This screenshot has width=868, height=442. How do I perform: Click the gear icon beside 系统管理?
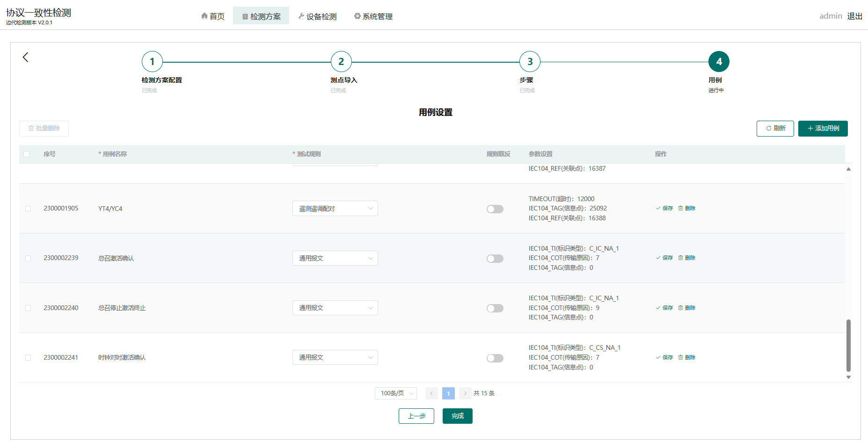pyautogui.click(x=357, y=15)
